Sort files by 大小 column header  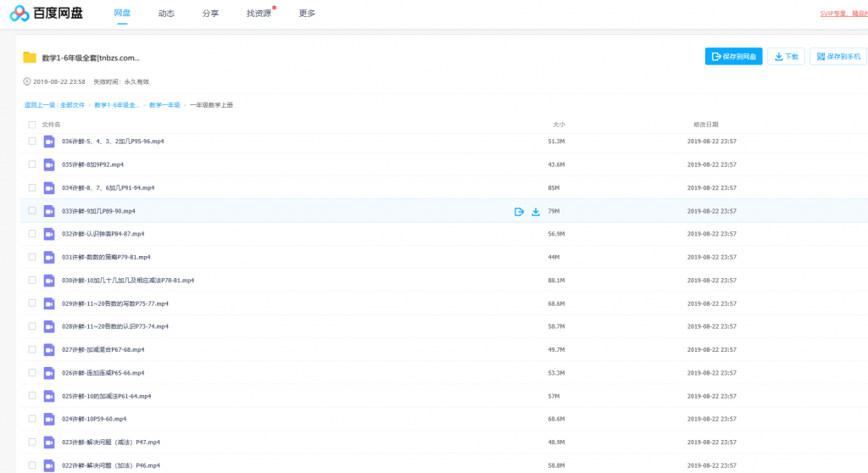click(559, 125)
